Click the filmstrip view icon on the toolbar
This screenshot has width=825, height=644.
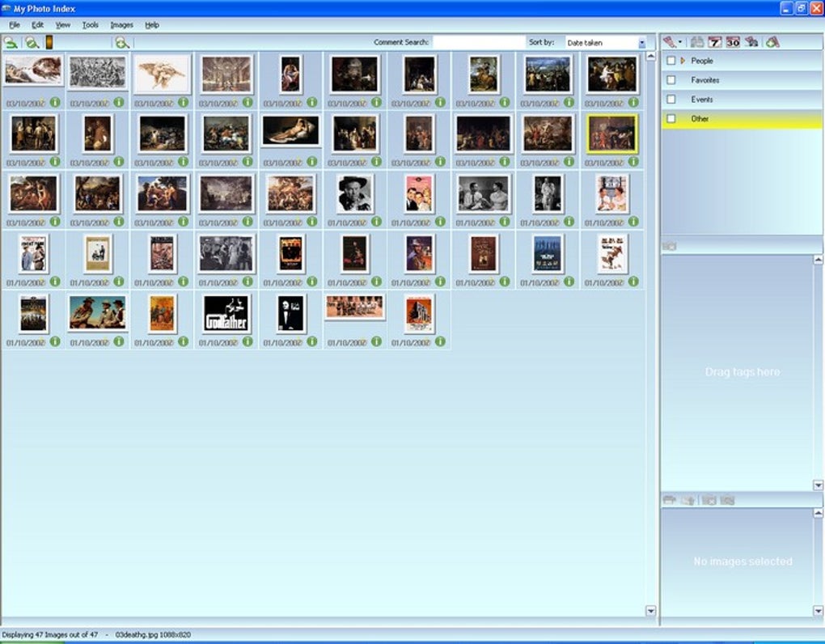point(49,42)
